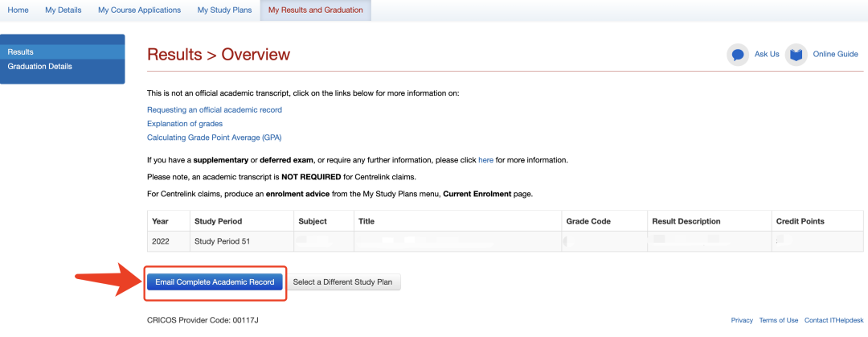The height and width of the screenshot is (337, 868).
Task: Open the My Study Plans tab
Action: coord(224,10)
